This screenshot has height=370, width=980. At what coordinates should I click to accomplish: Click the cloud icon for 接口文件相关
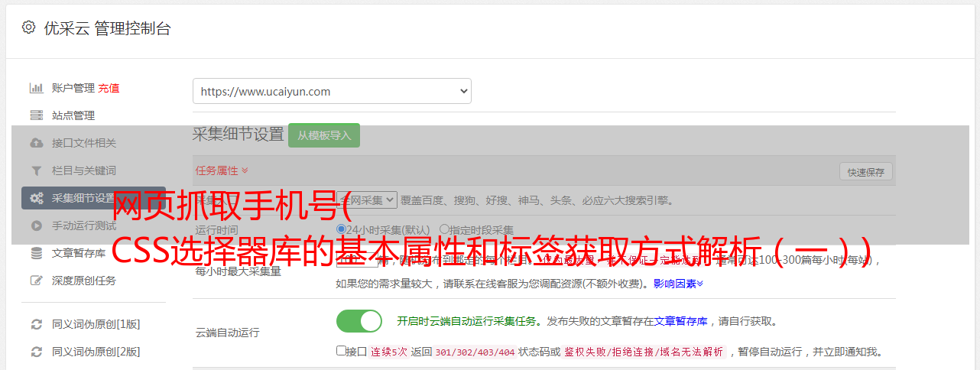[36, 143]
